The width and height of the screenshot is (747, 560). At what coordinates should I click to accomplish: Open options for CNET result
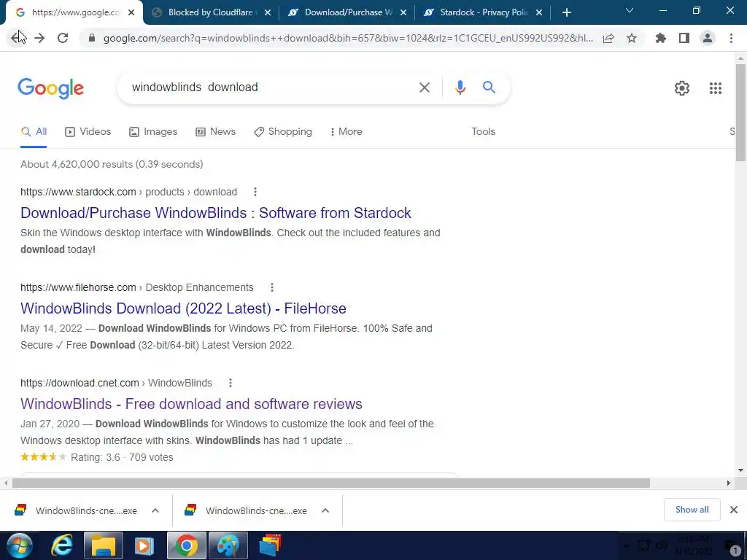[x=230, y=383]
